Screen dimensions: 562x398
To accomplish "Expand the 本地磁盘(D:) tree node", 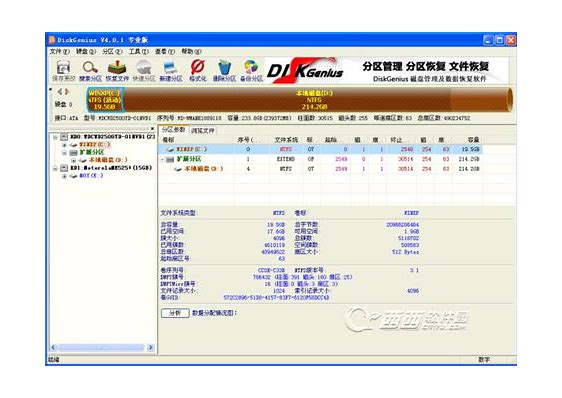I will coord(73,160).
